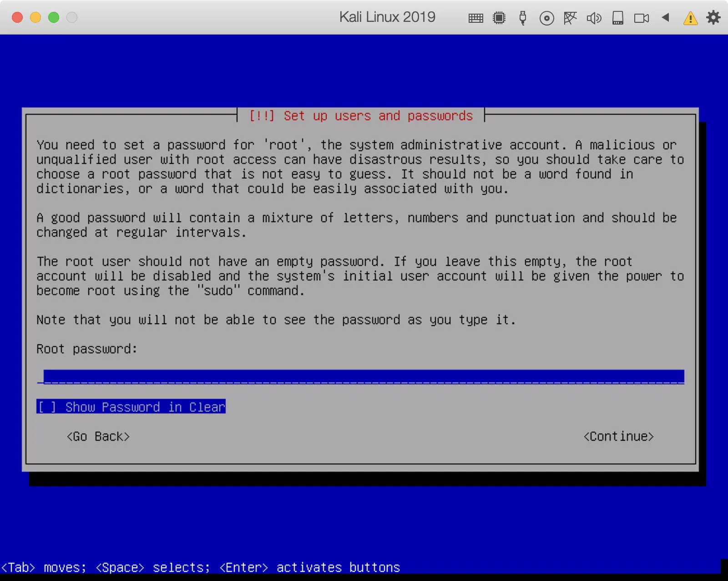The height and width of the screenshot is (581, 728).
Task: Open the hard disk drive icon
Action: (617, 18)
